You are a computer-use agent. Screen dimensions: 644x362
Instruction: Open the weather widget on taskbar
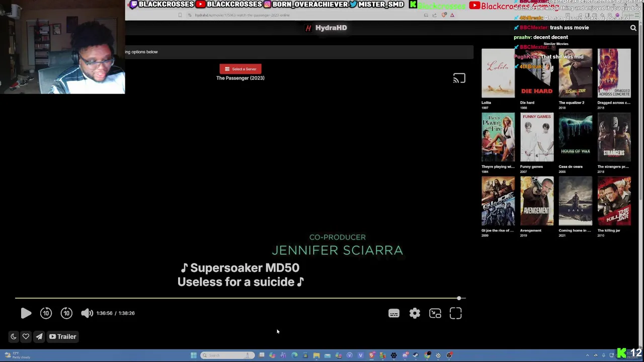click(x=18, y=355)
